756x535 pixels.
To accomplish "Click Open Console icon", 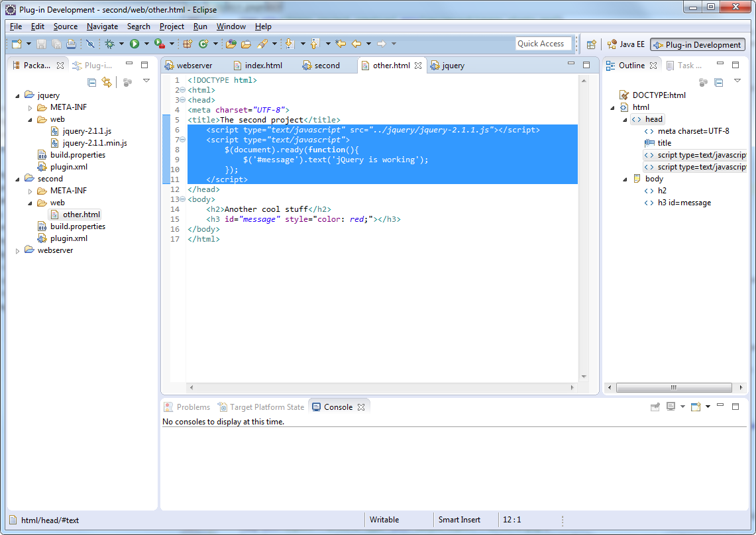I will [x=696, y=407].
